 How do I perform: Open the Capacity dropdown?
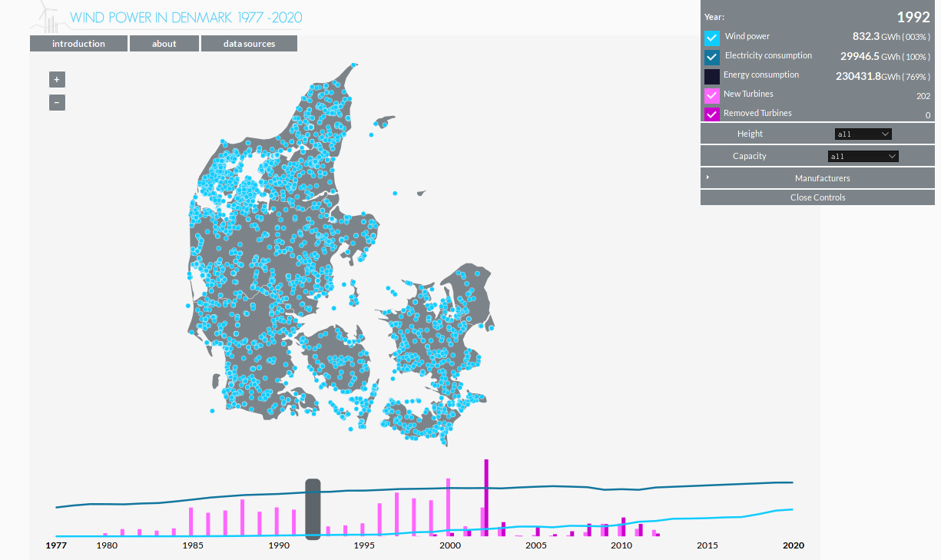pyautogui.click(x=863, y=157)
